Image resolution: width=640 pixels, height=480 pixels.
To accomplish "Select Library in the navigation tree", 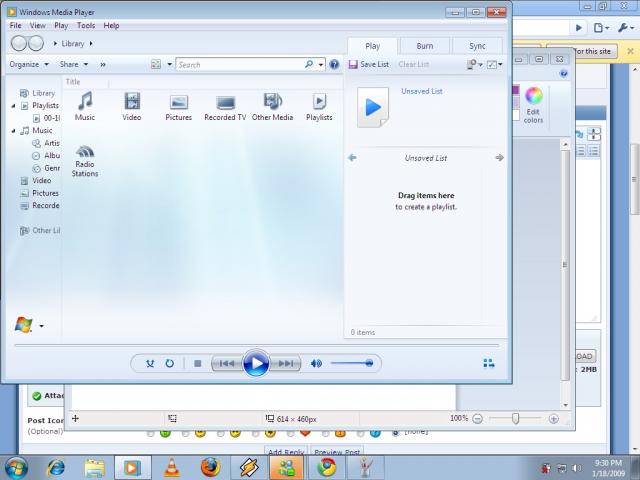I will click(x=38, y=93).
